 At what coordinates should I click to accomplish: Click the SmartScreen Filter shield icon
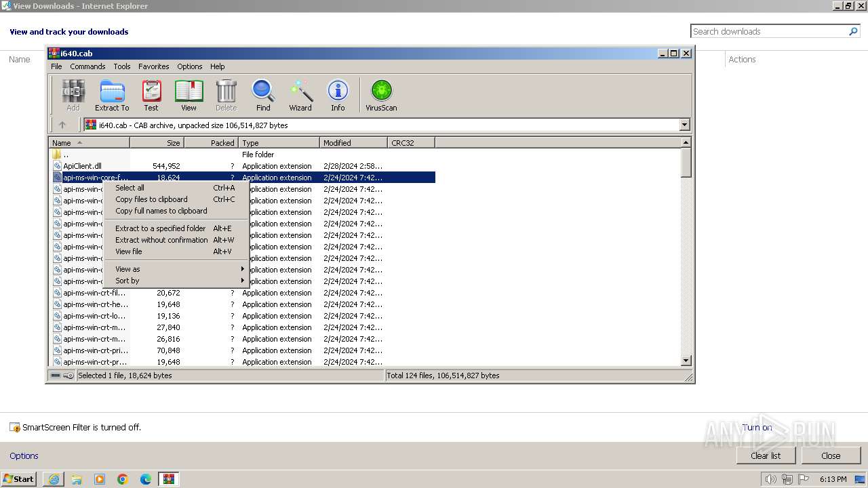15,428
